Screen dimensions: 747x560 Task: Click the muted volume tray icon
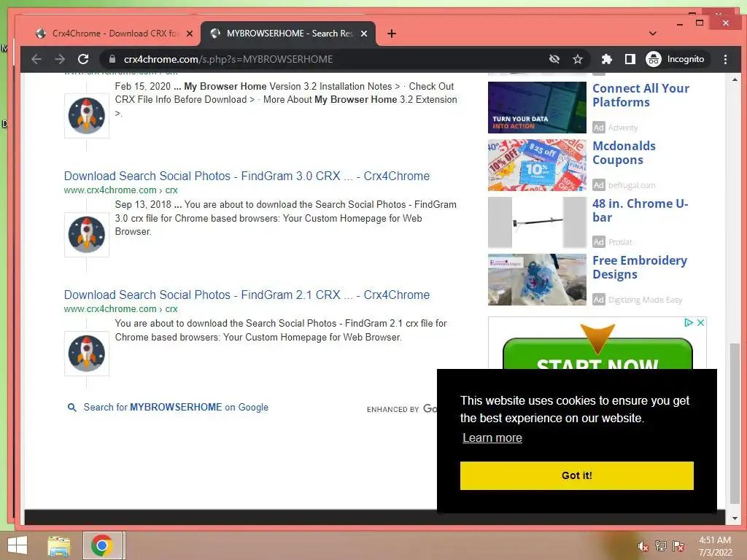click(643, 546)
